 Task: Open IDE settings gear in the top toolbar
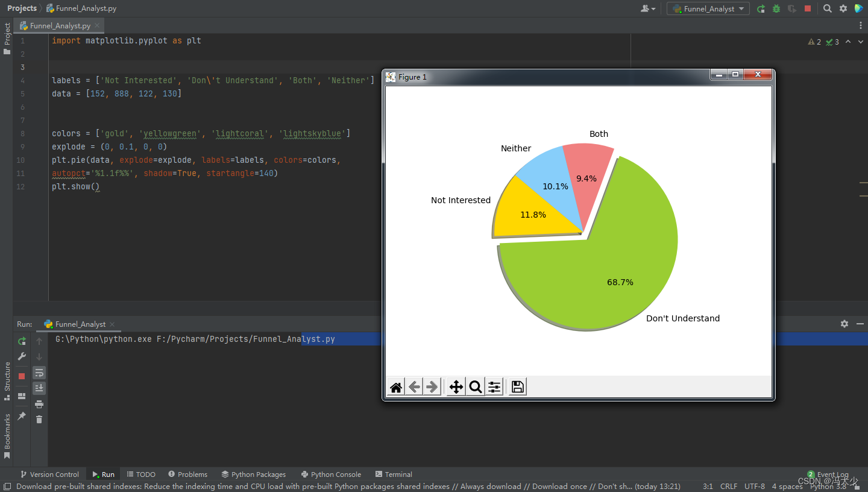coord(843,8)
